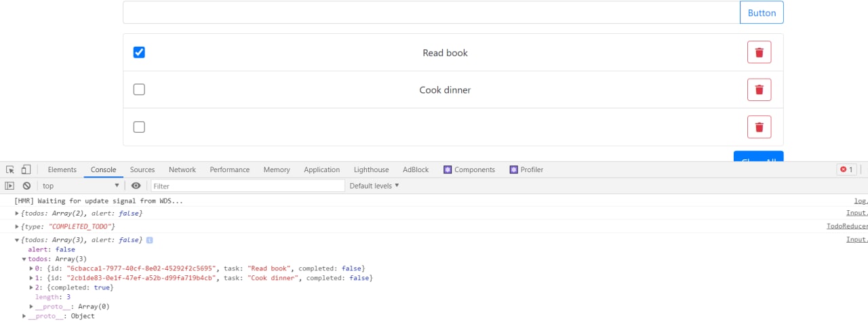The image size is (868, 322).
Task: Click the Button next to text input
Action: tap(762, 13)
